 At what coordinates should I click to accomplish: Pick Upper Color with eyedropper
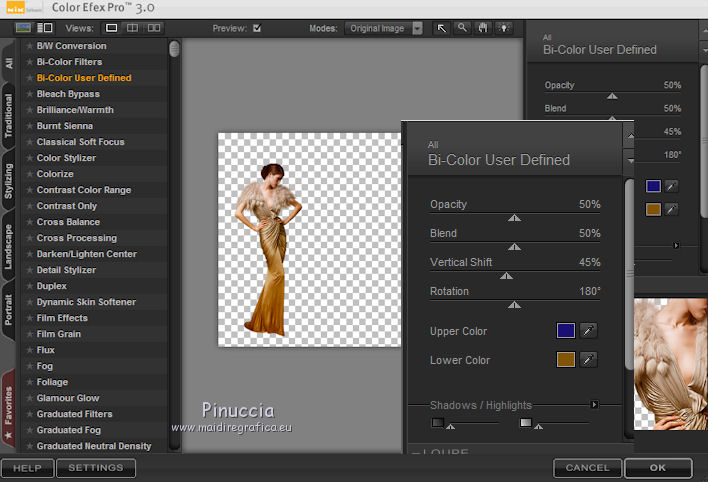coord(589,331)
